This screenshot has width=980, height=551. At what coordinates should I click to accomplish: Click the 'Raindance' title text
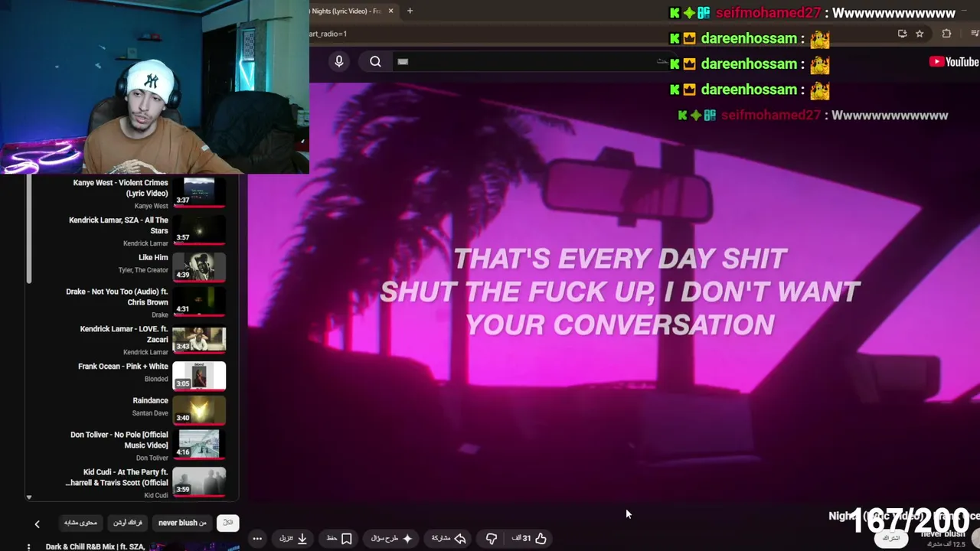pos(150,400)
